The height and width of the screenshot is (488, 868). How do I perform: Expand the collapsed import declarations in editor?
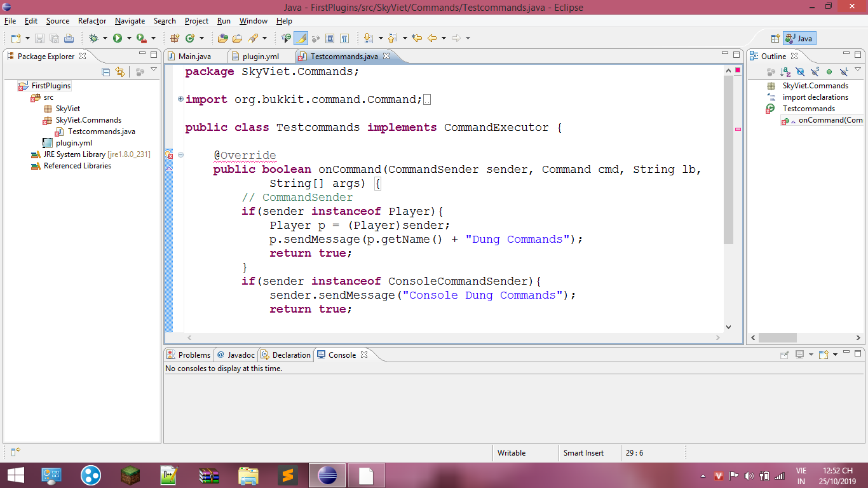(x=181, y=99)
